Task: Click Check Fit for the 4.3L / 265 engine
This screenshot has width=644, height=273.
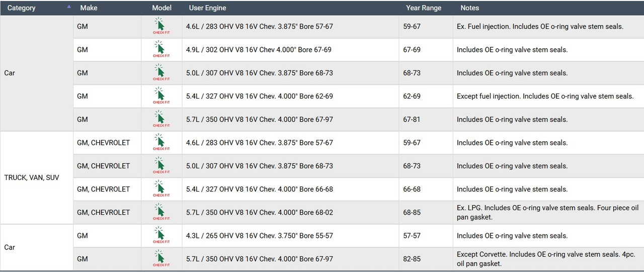Action: tap(161, 235)
